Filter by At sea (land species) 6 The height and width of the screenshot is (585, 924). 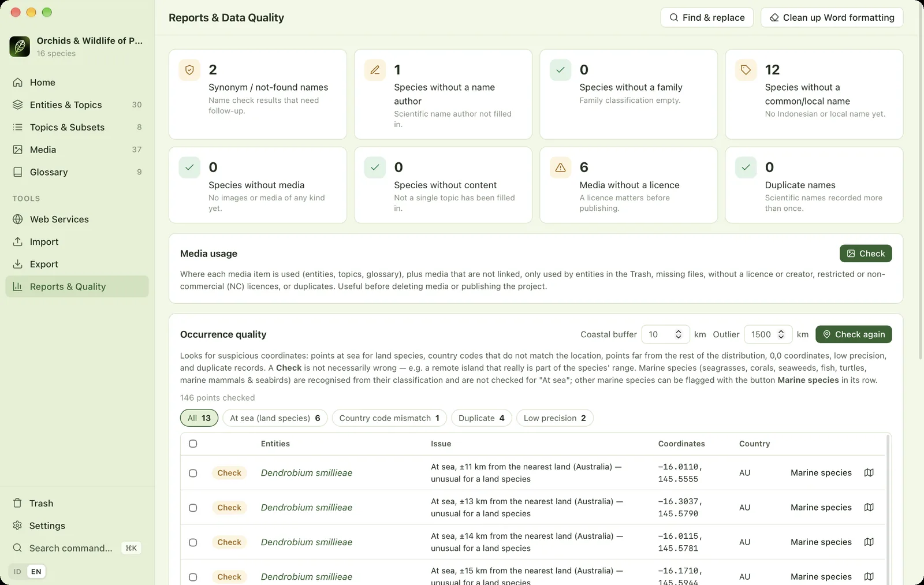click(275, 418)
